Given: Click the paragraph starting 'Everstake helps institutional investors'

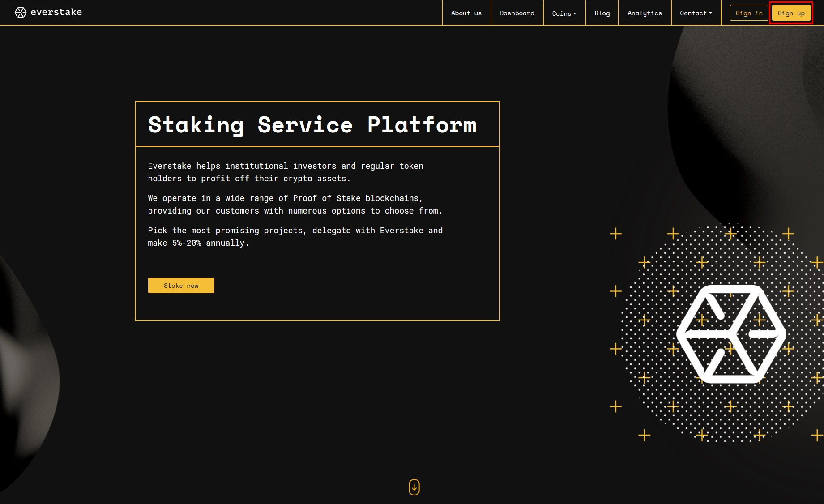Looking at the screenshot, I should [x=286, y=172].
